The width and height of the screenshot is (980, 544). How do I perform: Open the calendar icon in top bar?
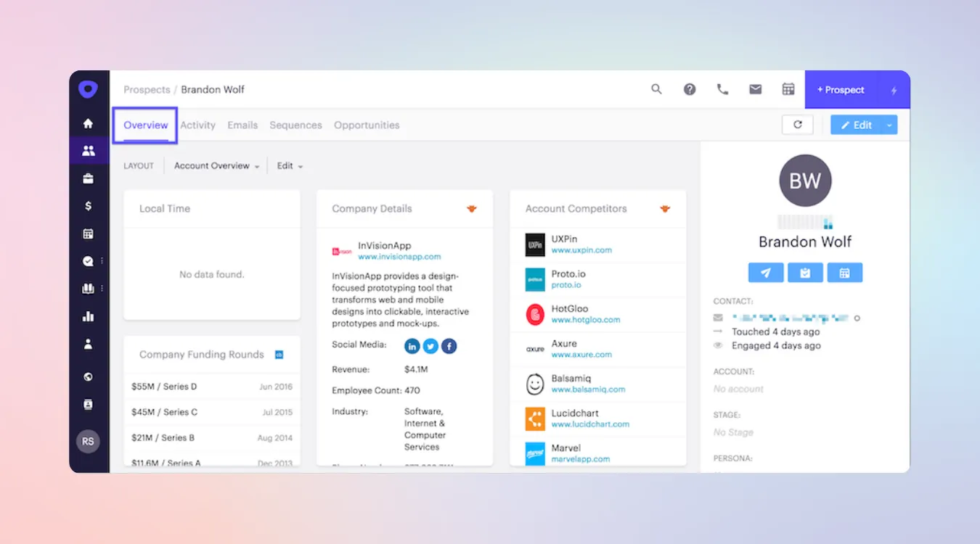click(788, 89)
